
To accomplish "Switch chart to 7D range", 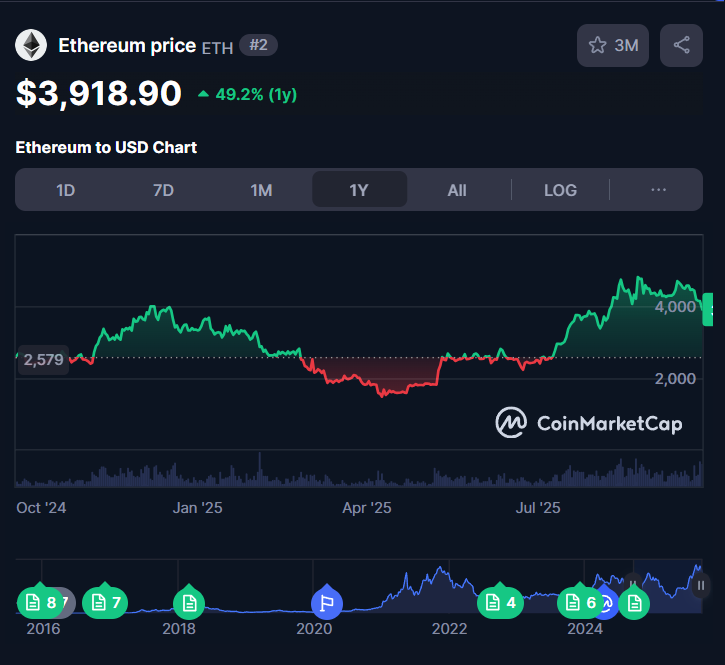I will click(x=163, y=190).
